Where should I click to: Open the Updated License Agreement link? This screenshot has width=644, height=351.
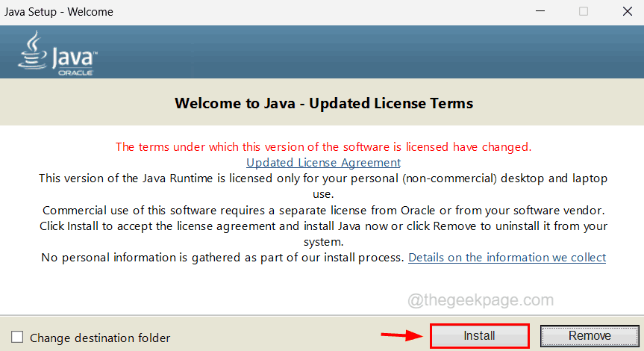pos(323,163)
